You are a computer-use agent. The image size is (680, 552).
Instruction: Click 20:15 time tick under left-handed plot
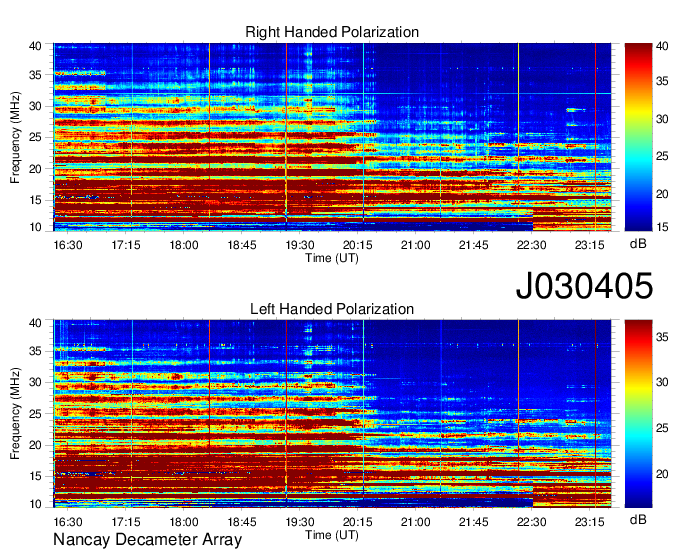tap(358, 521)
